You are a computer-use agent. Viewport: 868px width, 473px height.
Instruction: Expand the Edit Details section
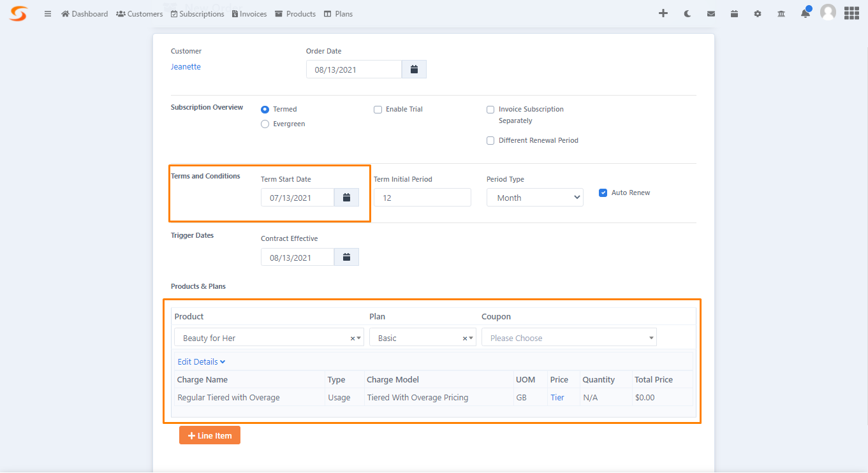pyautogui.click(x=201, y=361)
